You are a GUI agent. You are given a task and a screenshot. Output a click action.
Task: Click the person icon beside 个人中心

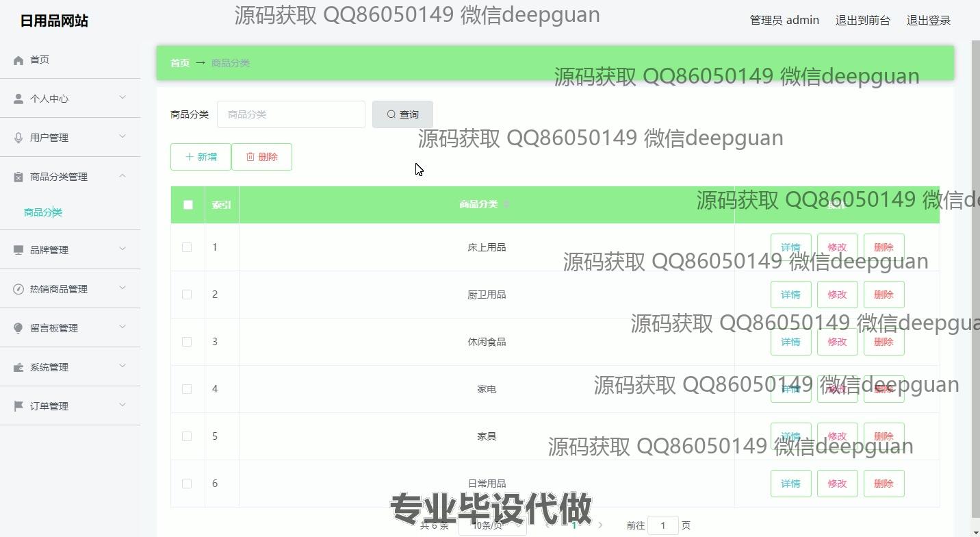click(x=18, y=99)
